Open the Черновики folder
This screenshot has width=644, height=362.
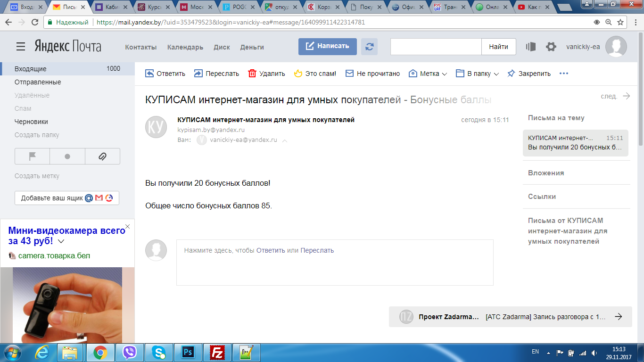click(x=31, y=122)
